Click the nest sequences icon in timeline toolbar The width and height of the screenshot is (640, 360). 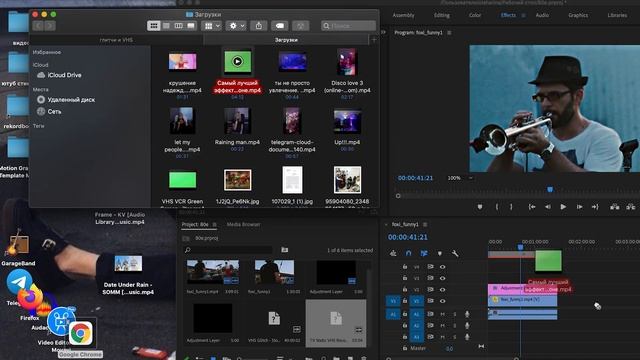click(x=393, y=253)
